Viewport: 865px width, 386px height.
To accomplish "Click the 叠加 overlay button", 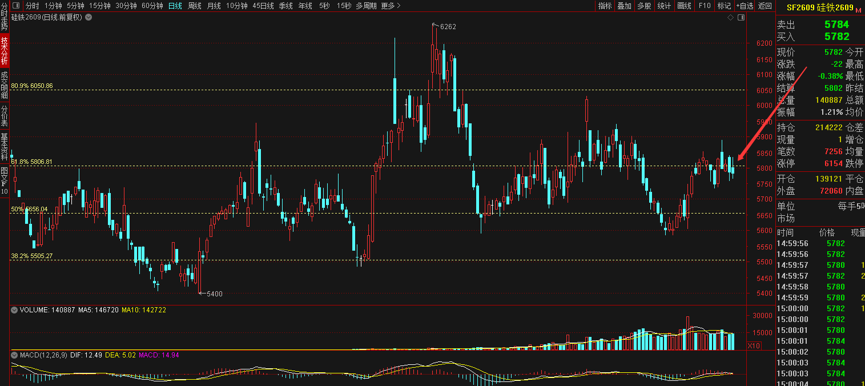I will point(624,6).
